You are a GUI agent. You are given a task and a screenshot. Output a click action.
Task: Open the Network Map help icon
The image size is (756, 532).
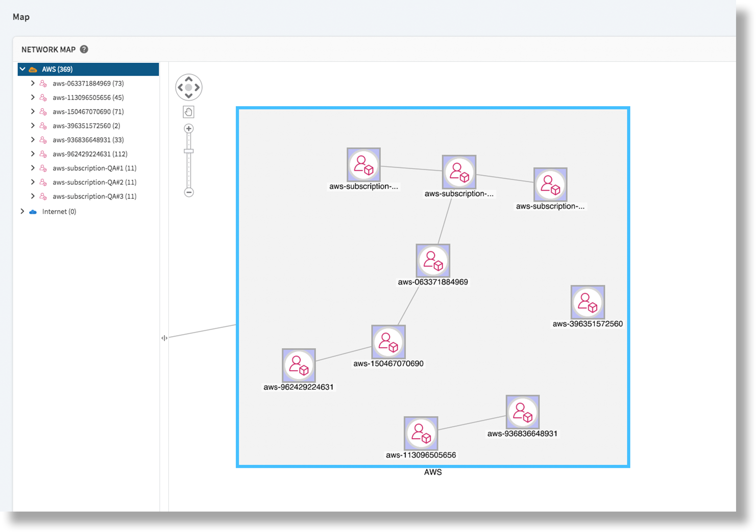(x=84, y=49)
